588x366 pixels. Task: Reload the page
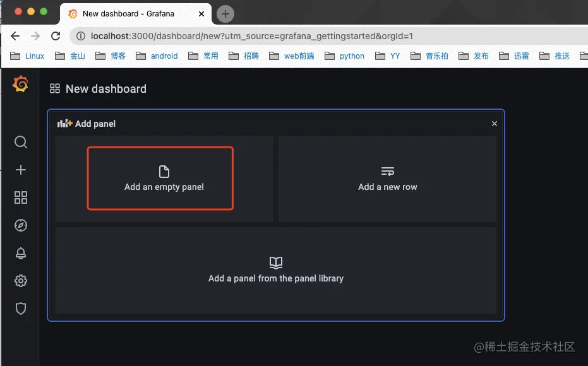[56, 36]
